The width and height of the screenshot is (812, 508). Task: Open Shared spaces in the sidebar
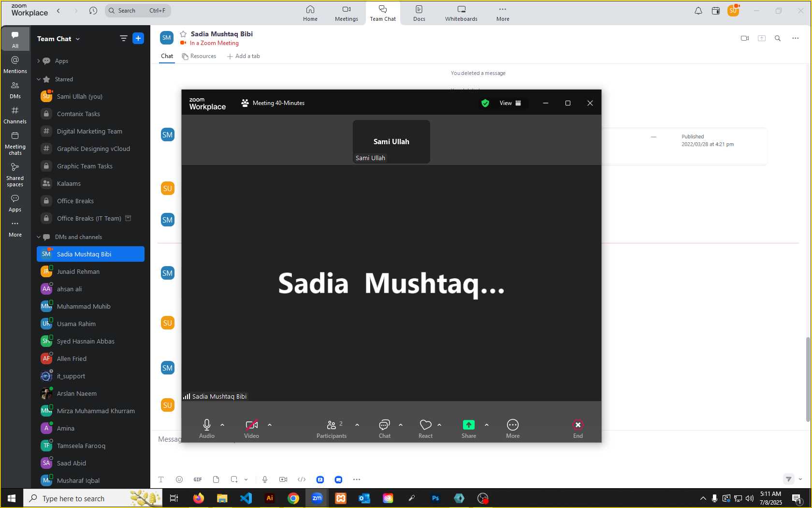click(x=15, y=175)
